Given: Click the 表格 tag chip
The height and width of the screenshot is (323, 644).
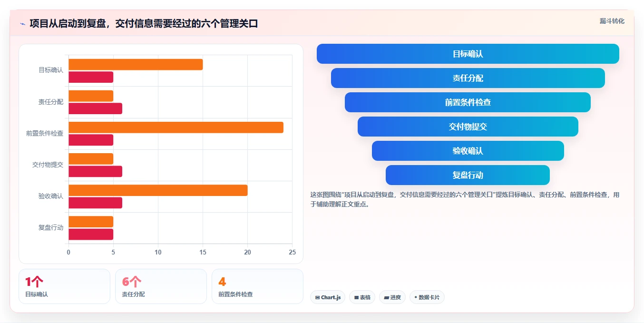Looking at the screenshot, I should coord(362,297).
